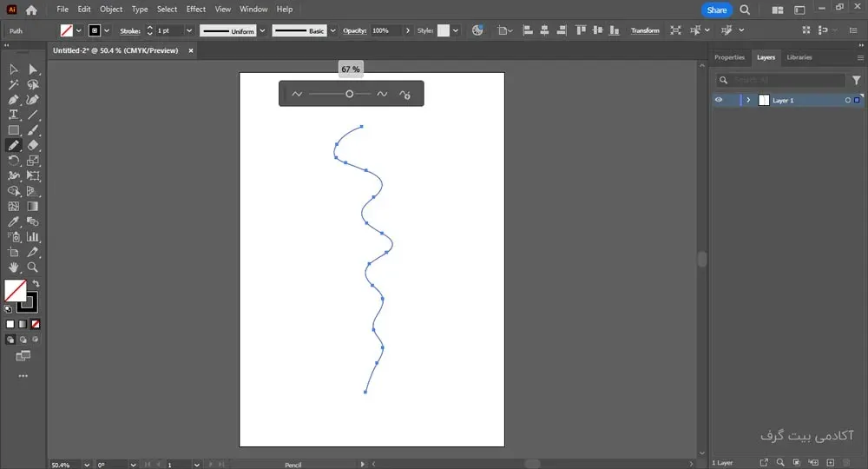Open the Transform panel link
The image size is (868, 469).
[x=645, y=30]
